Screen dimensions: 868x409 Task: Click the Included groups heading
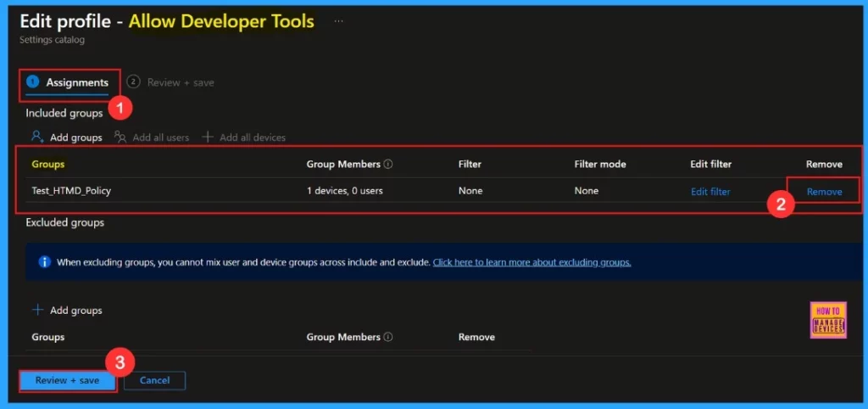pos(64,114)
